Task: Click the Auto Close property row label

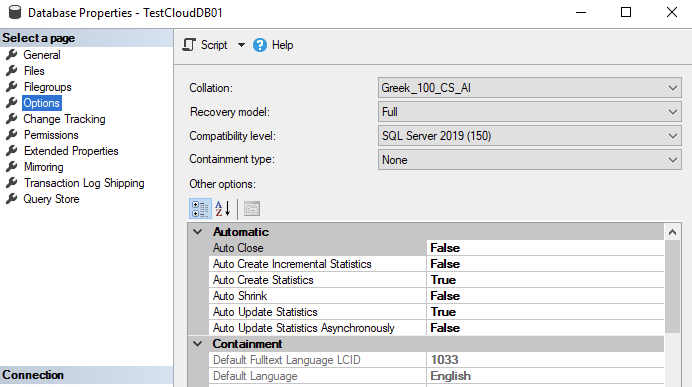Action: [238, 248]
